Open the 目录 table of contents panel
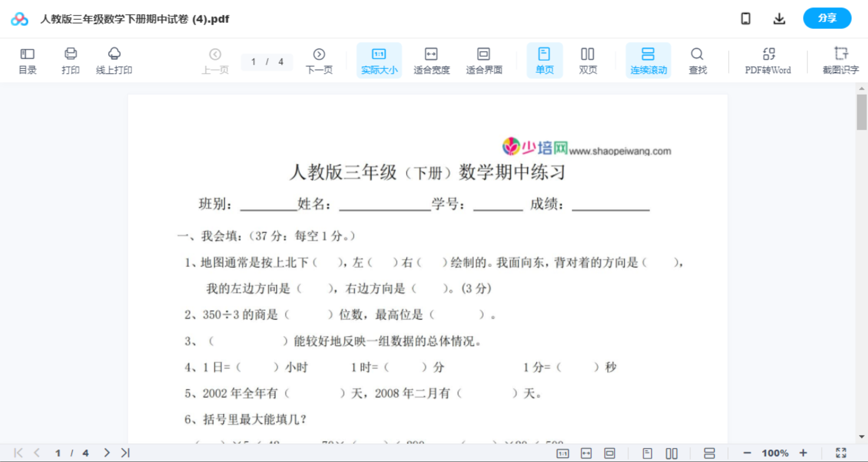The height and width of the screenshot is (462, 868). pos(27,60)
